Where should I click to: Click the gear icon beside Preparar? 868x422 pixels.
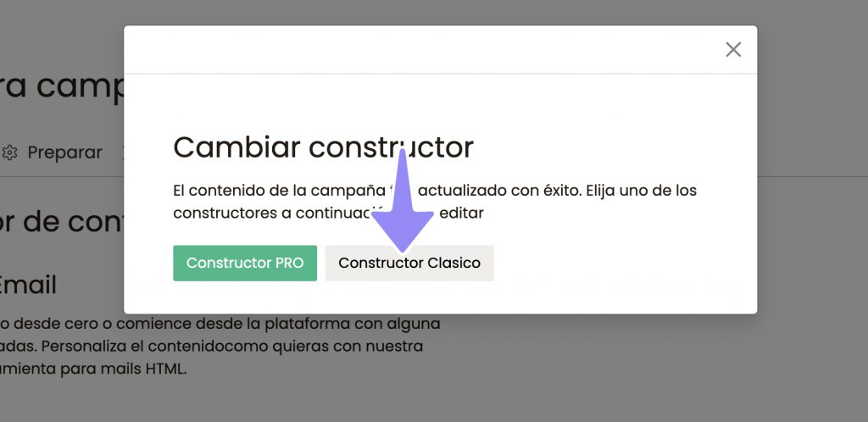pos(10,153)
